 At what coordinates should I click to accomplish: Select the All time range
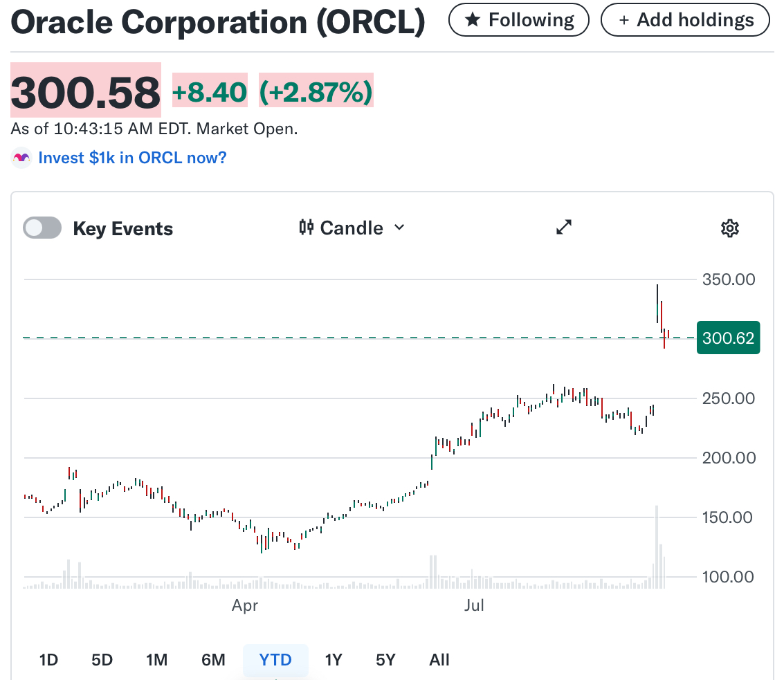[x=439, y=660]
